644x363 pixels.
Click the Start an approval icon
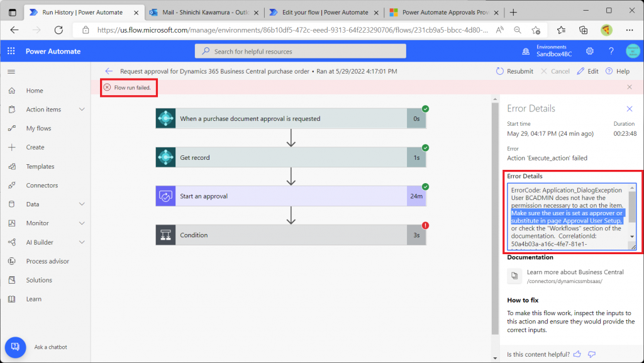tap(165, 196)
